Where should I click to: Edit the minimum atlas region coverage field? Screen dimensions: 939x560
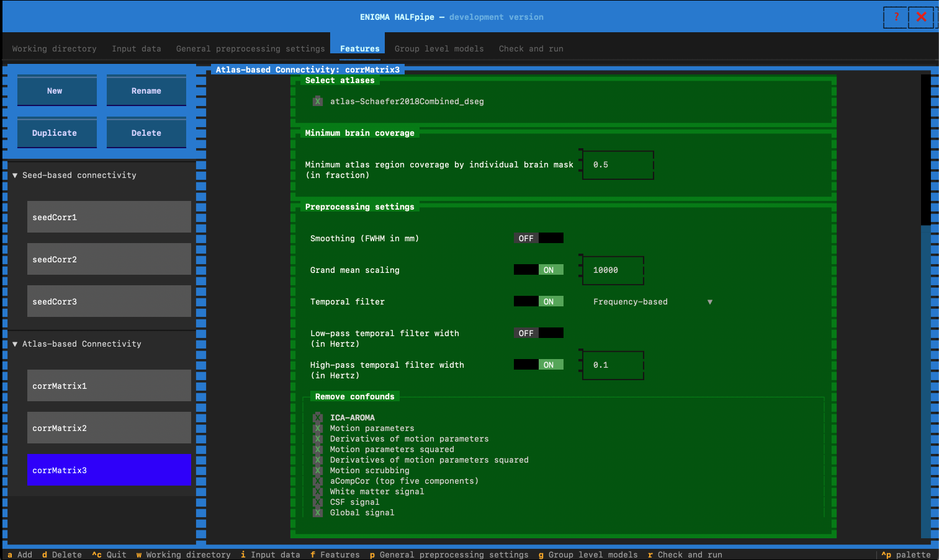click(618, 165)
